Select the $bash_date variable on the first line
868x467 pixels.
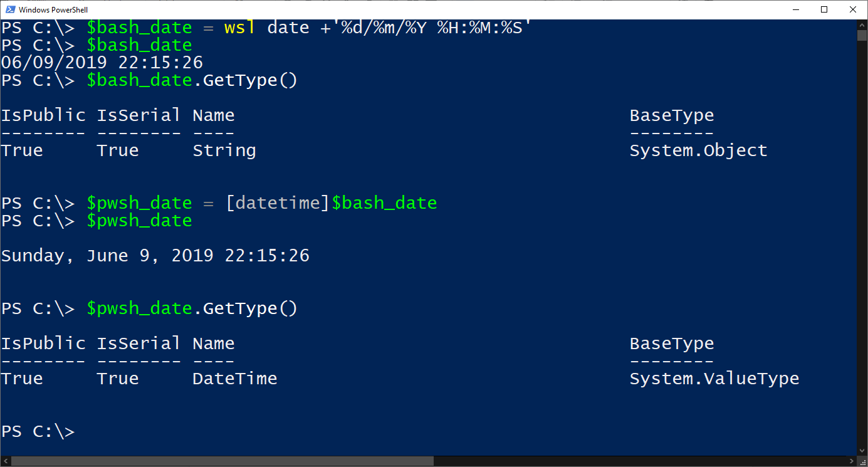(139, 27)
